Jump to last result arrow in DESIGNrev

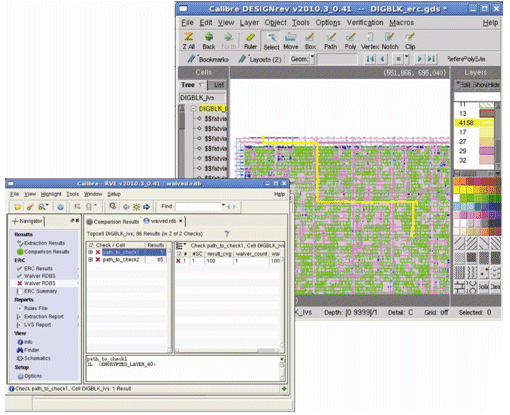pos(431,59)
